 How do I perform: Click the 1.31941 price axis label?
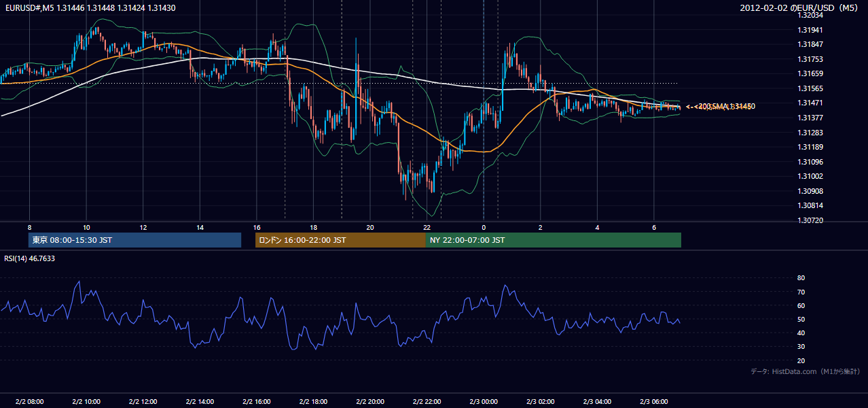tap(811, 30)
